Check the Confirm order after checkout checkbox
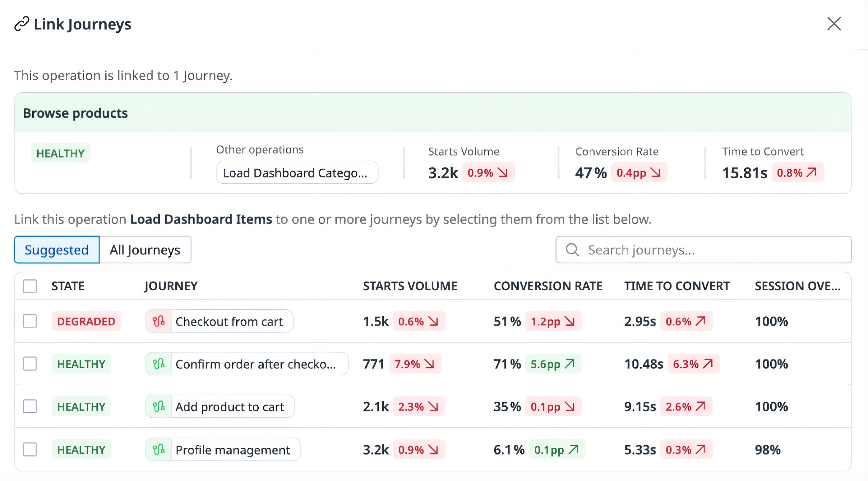This screenshot has height=481, width=868. click(x=30, y=364)
